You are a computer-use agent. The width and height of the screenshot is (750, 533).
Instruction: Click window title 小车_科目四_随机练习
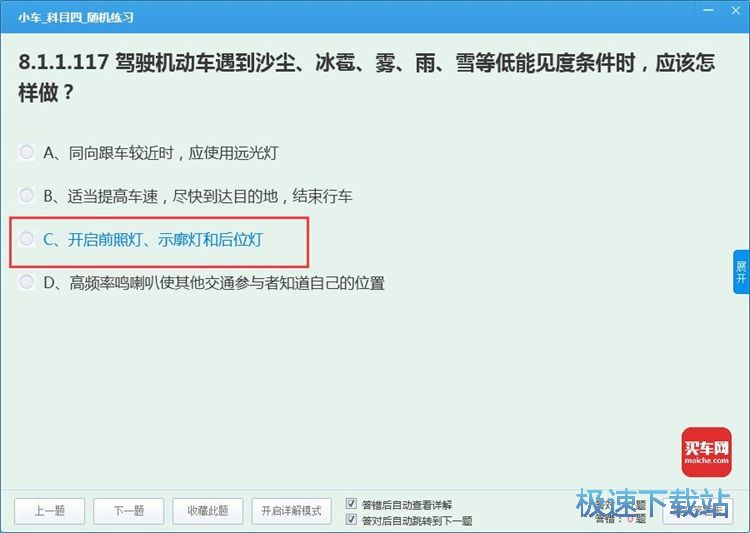(76, 17)
